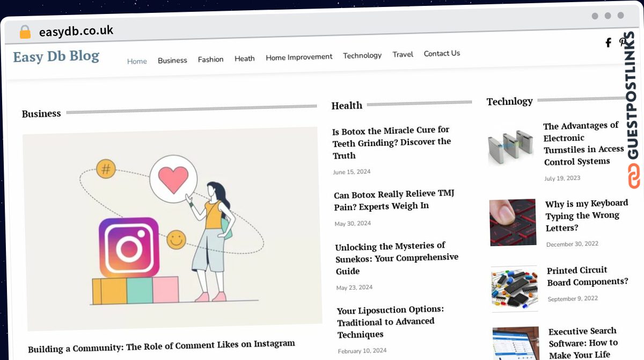Read 'Is Botox the Miracle Cure' article
The width and height of the screenshot is (644, 360).
[392, 142]
